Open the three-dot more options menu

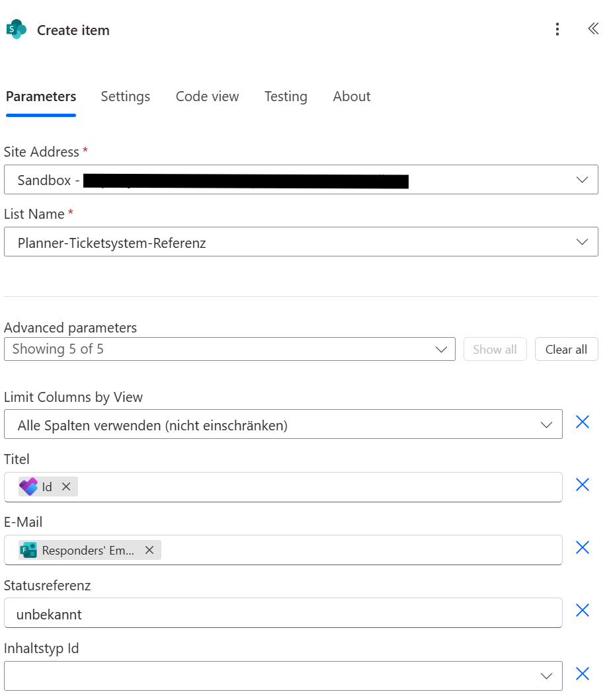(557, 29)
